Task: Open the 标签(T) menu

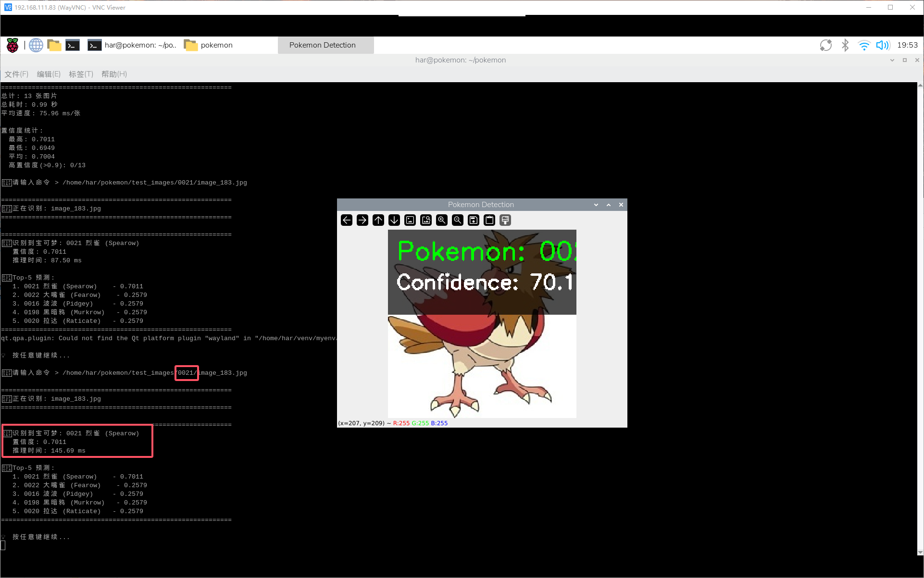Action: (x=81, y=74)
